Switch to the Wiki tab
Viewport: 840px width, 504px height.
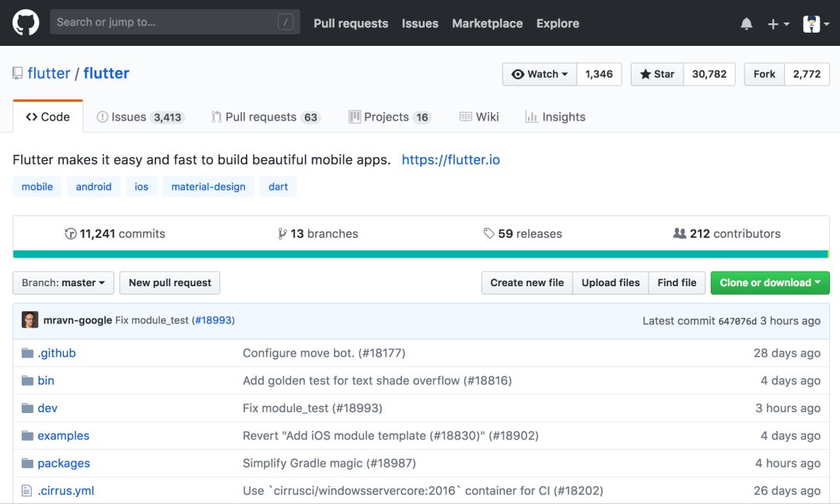(479, 117)
